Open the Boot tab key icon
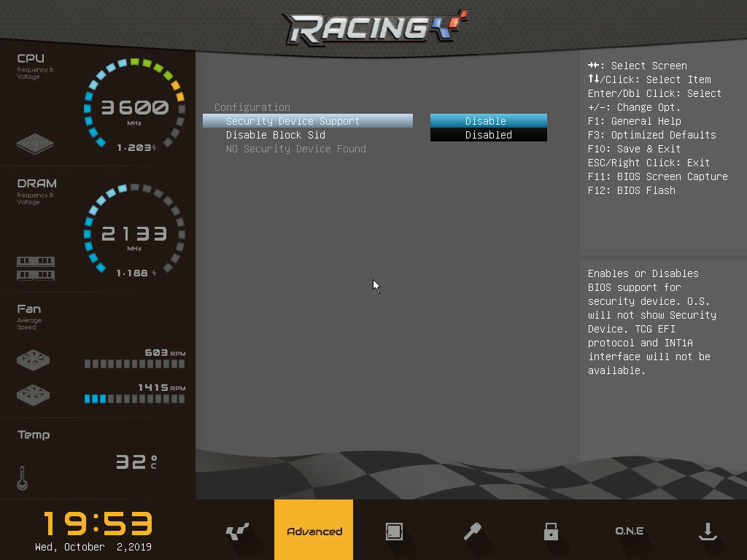The height and width of the screenshot is (560, 747). pos(472,531)
